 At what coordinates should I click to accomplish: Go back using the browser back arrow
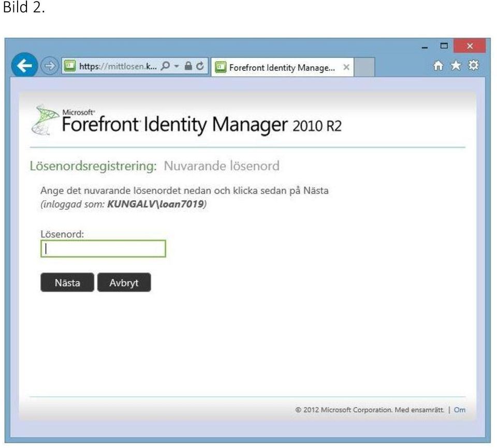pyautogui.click(x=24, y=66)
